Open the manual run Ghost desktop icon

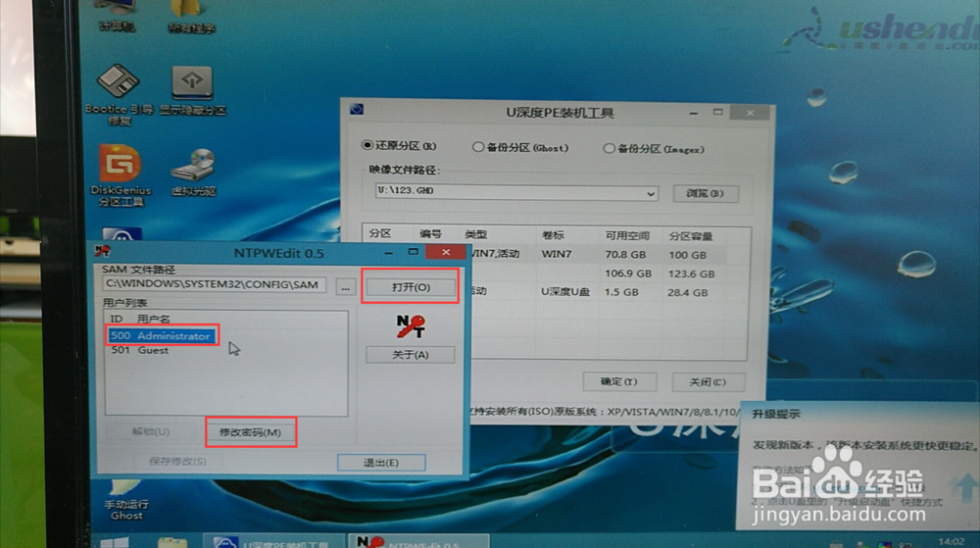pos(126,500)
